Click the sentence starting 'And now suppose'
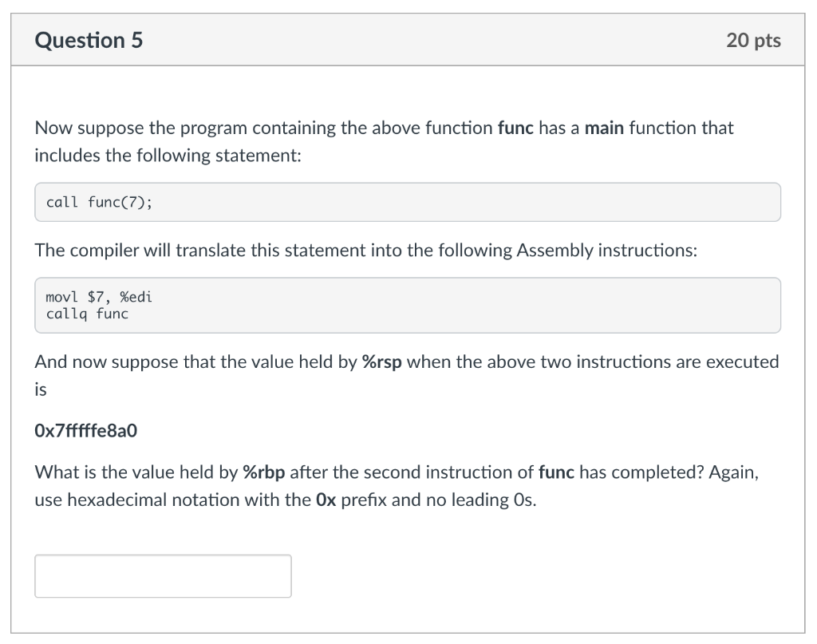 [x=406, y=375]
